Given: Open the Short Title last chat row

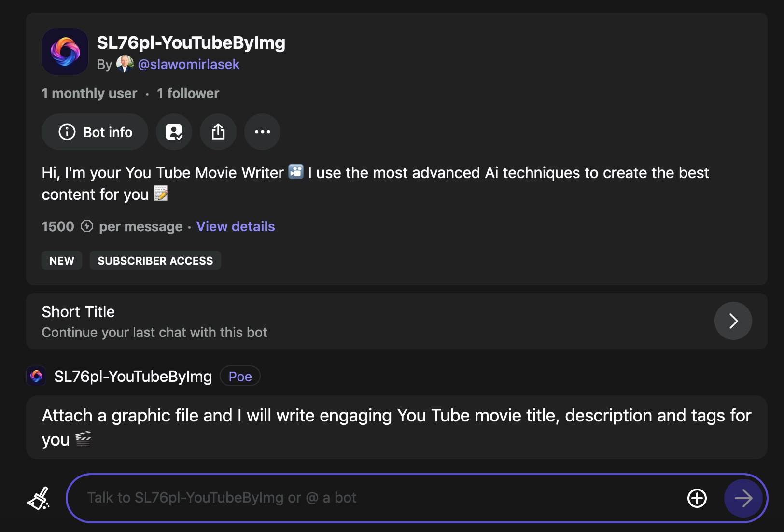Looking at the screenshot, I should (396, 321).
